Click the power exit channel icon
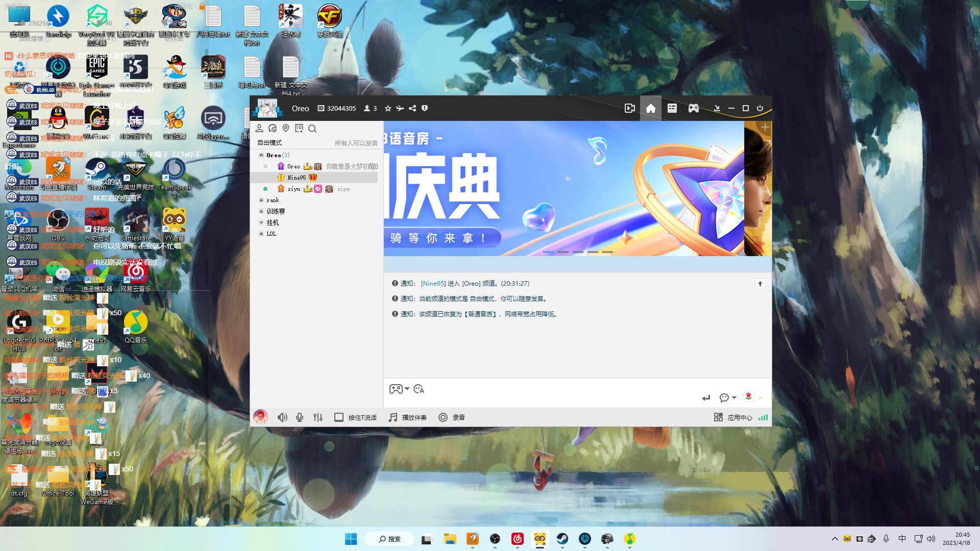The height and width of the screenshot is (551, 980). pos(760,108)
